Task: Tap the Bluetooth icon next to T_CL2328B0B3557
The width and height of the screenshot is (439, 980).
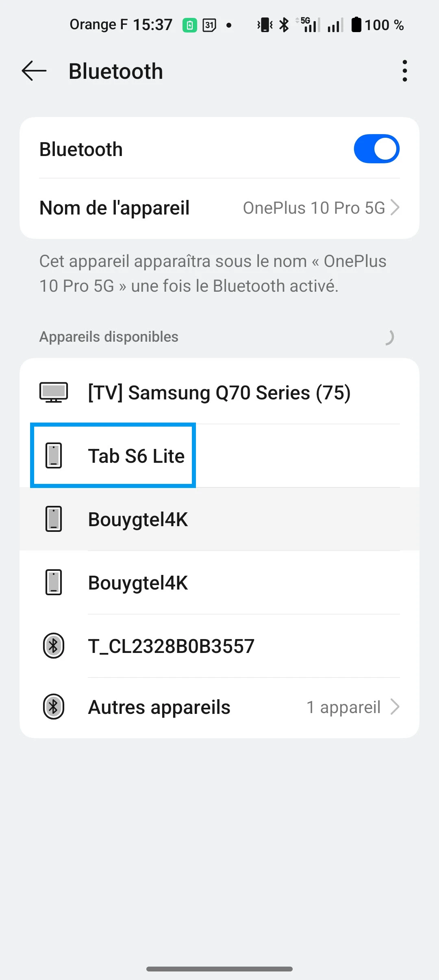Action: pos(54,646)
